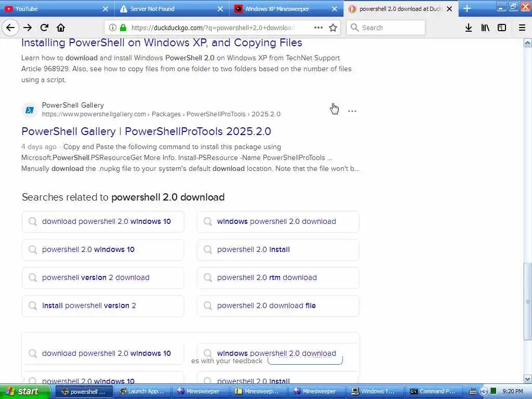Open PowerShellProTools 2025.2.0 result title
The image size is (532, 399).
click(x=146, y=131)
